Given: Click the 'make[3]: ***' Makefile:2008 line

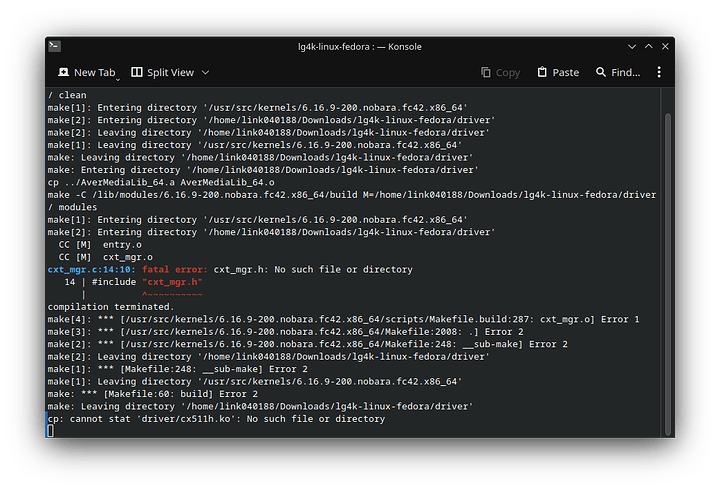Looking at the screenshot, I should pyautogui.click(x=285, y=332).
